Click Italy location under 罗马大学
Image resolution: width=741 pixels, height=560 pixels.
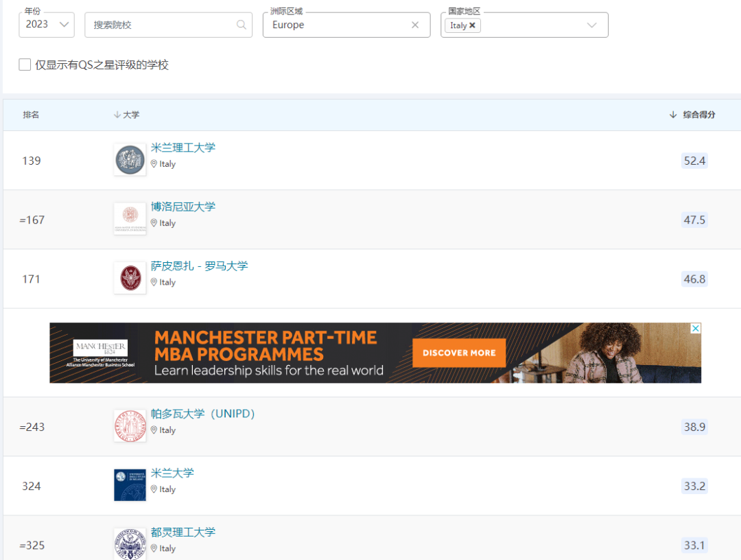163,282
